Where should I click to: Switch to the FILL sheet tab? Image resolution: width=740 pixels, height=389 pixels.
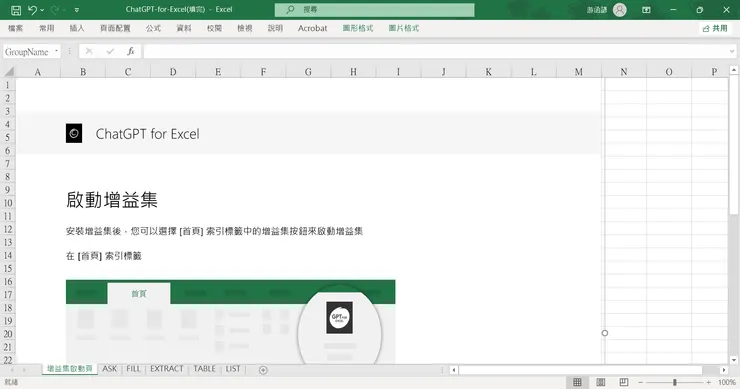(133, 369)
